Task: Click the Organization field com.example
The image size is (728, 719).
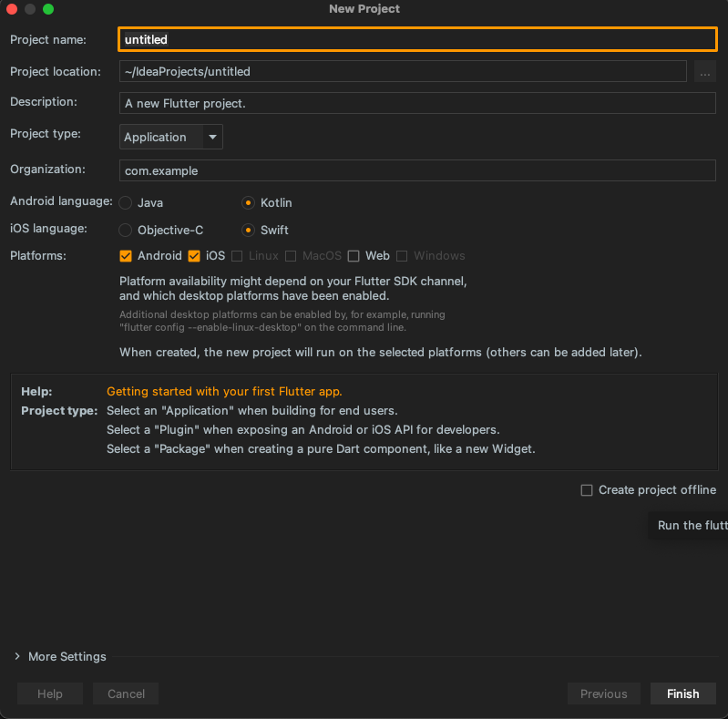Action: pos(417,170)
